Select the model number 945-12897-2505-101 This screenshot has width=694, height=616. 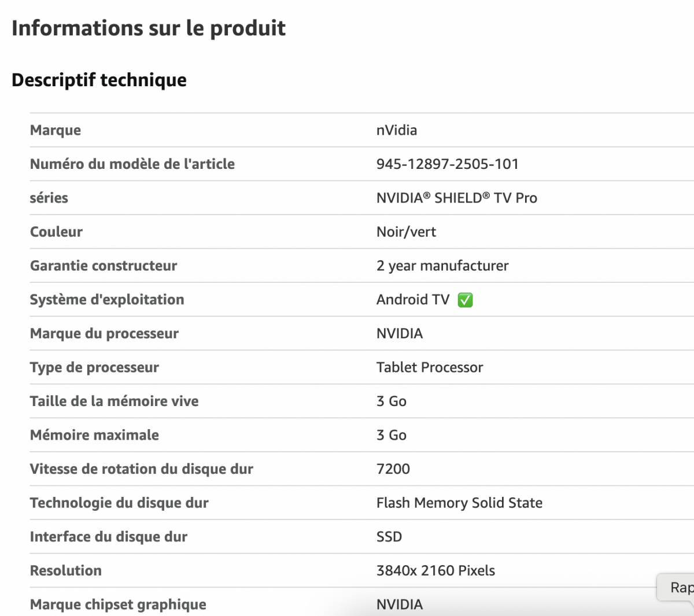click(447, 164)
